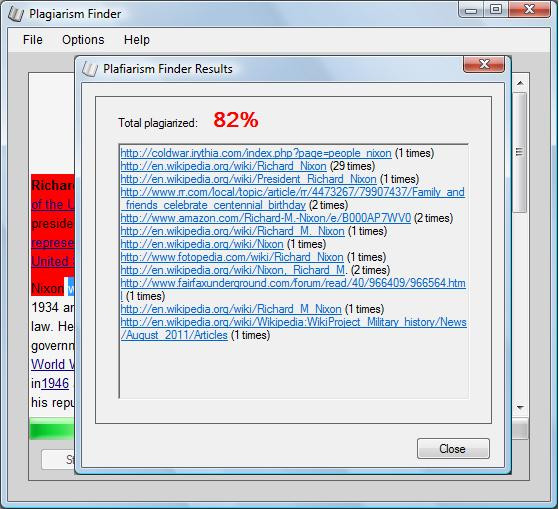
Task: Click the green progress bar in main window
Action: [52, 429]
